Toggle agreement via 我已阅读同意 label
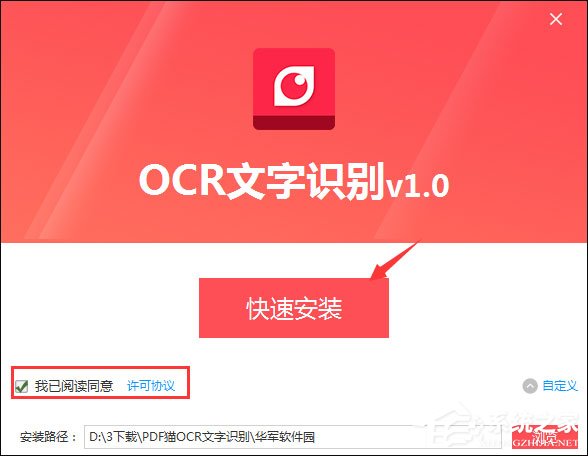This screenshot has height=456, width=588. tap(74, 386)
